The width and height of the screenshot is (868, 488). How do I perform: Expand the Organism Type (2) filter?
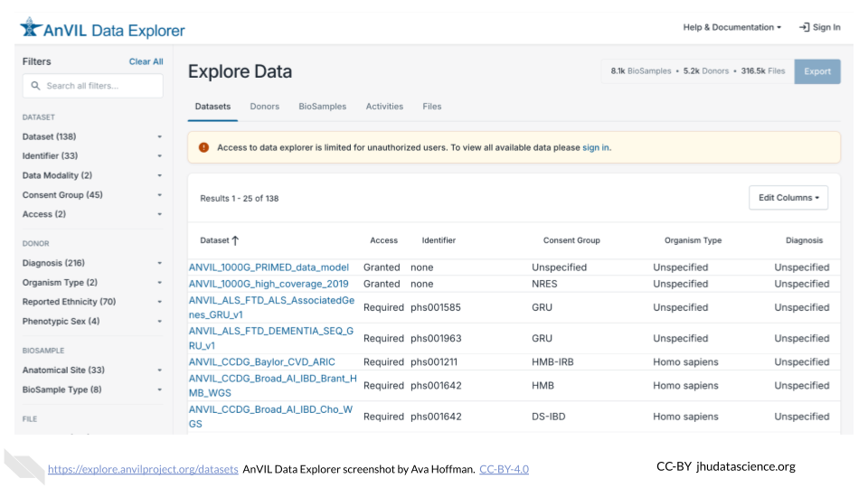click(x=92, y=282)
